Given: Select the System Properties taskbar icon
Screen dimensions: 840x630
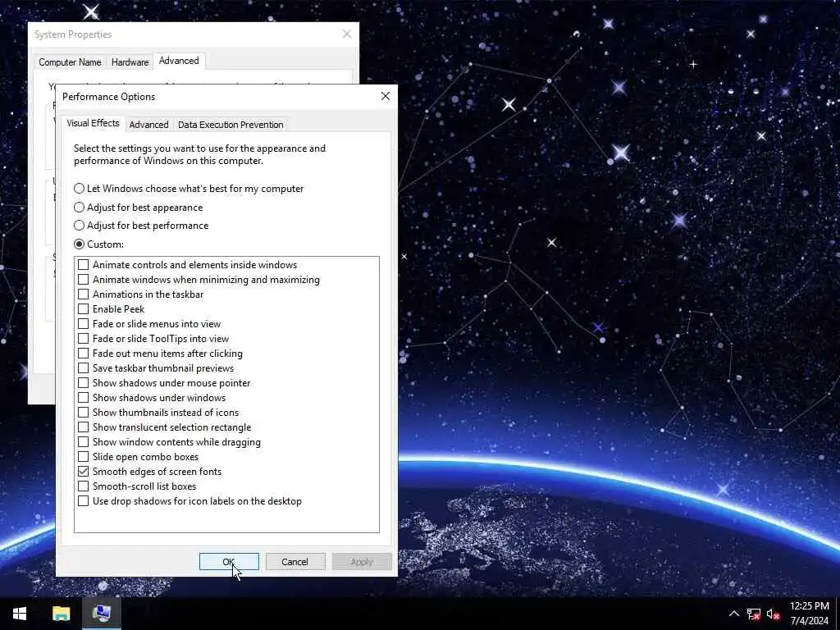Looking at the screenshot, I should tap(102, 614).
